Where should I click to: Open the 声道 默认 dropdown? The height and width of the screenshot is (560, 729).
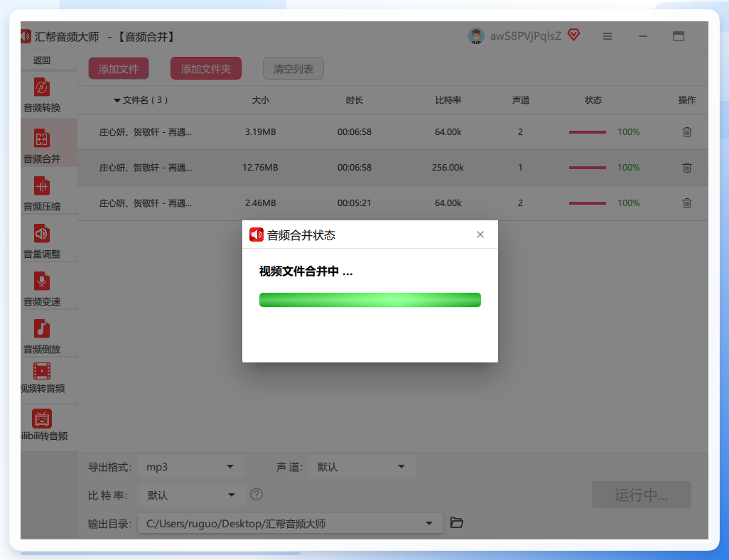point(362,467)
